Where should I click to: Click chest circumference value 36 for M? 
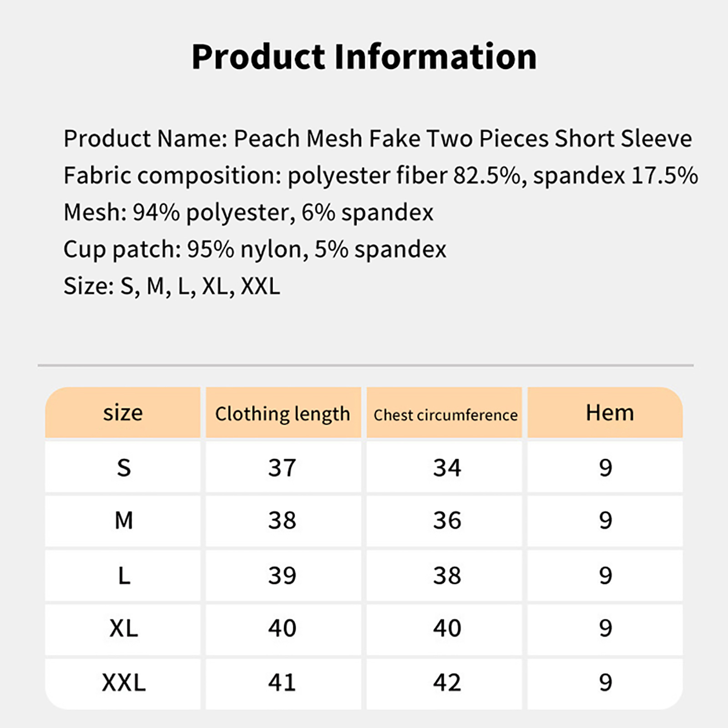point(447,521)
